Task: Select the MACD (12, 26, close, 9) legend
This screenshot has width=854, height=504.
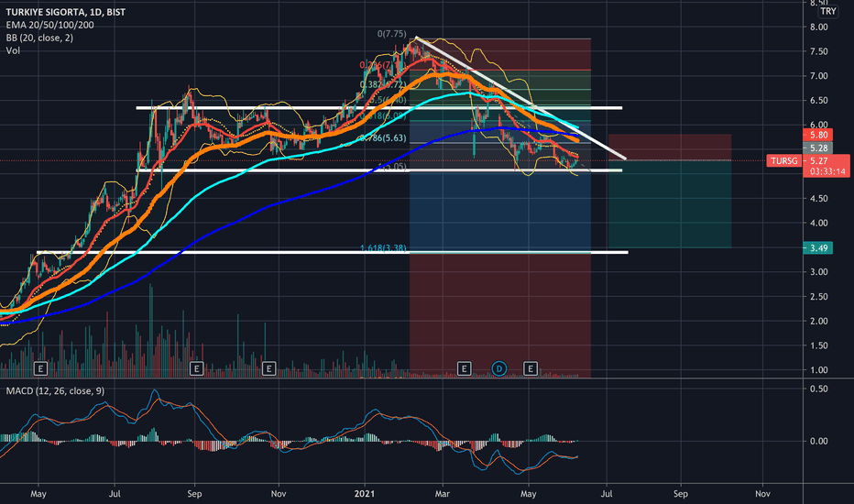Action: (x=55, y=391)
